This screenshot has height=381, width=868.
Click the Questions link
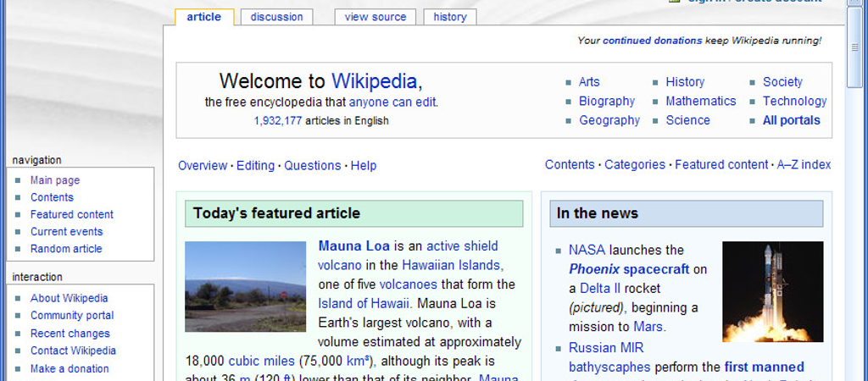(313, 165)
